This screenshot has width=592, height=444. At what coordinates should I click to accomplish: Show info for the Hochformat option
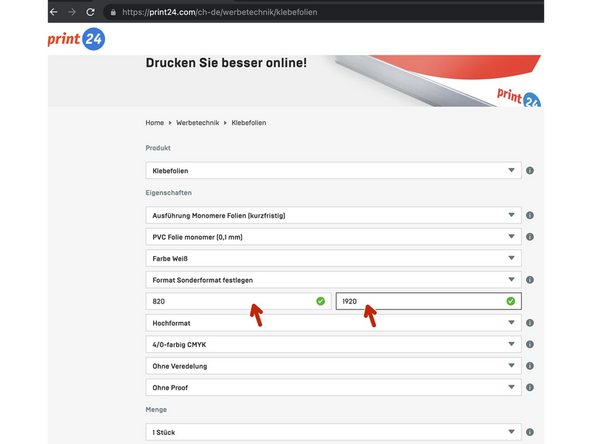coord(530,323)
